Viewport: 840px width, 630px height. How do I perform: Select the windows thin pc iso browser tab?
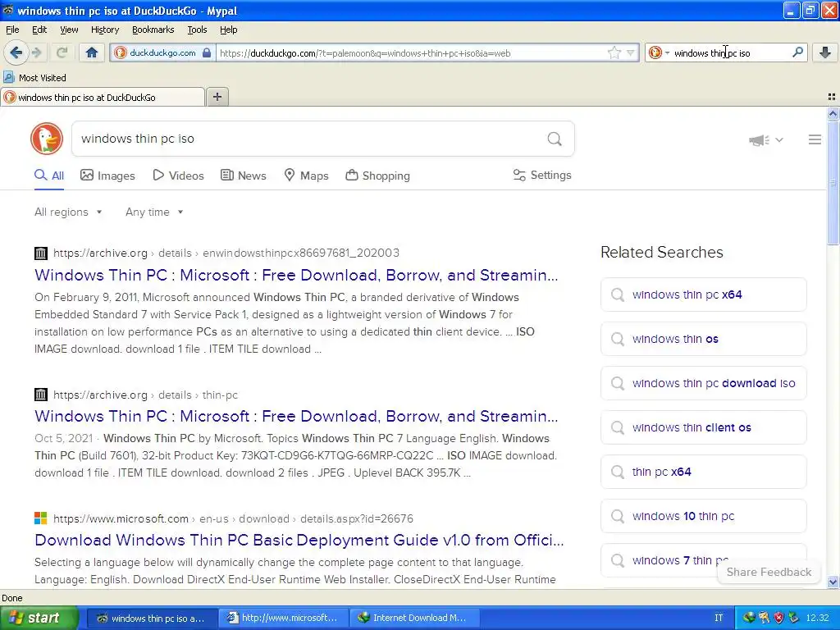click(x=103, y=97)
